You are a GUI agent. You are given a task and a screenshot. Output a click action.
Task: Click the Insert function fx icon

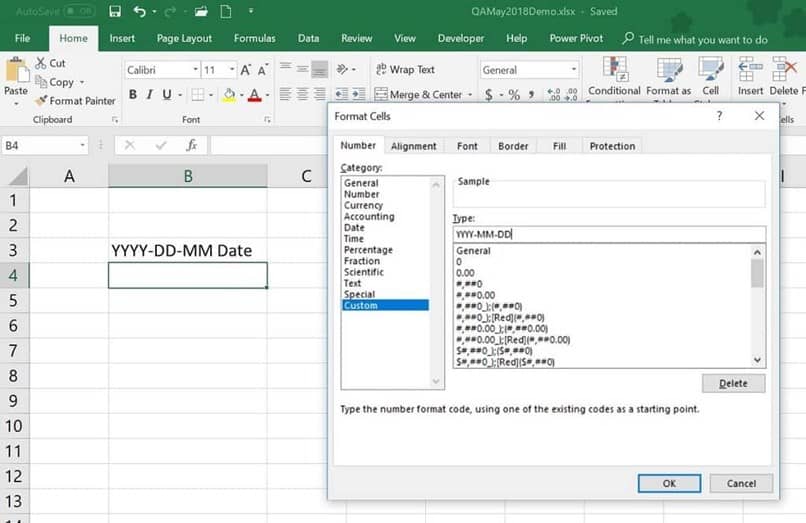click(191, 145)
